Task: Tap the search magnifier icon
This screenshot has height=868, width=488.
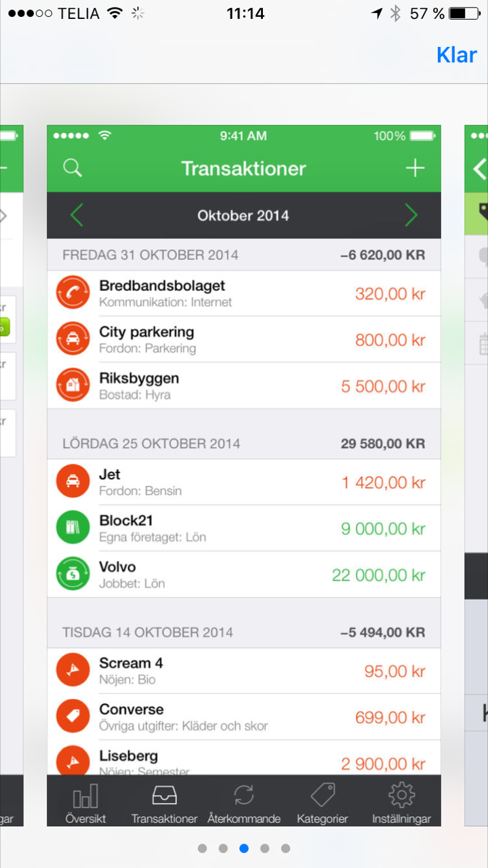Action: (73, 168)
